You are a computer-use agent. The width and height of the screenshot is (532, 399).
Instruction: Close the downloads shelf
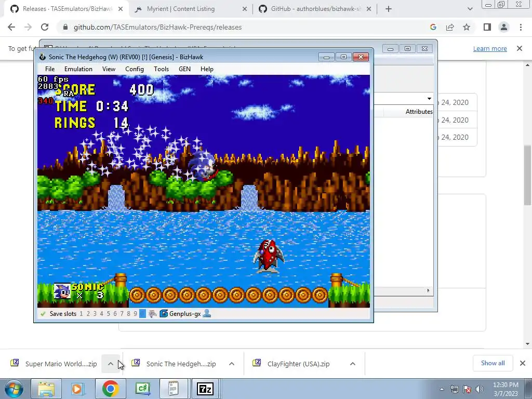523,363
